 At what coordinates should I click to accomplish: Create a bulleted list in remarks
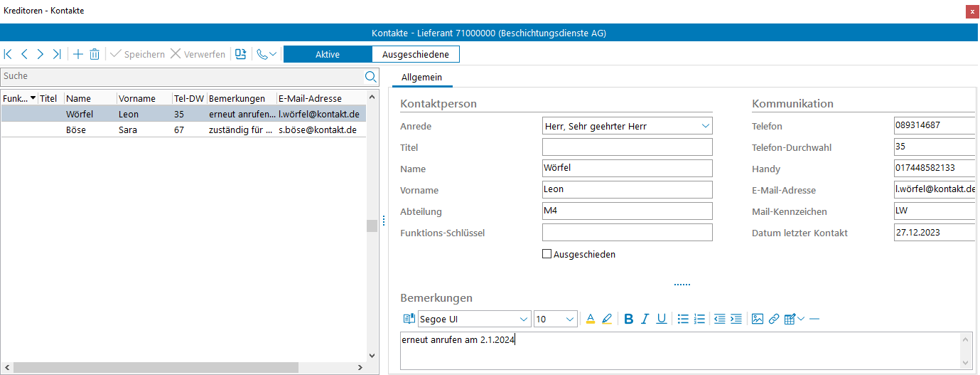(x=683, y=319)
